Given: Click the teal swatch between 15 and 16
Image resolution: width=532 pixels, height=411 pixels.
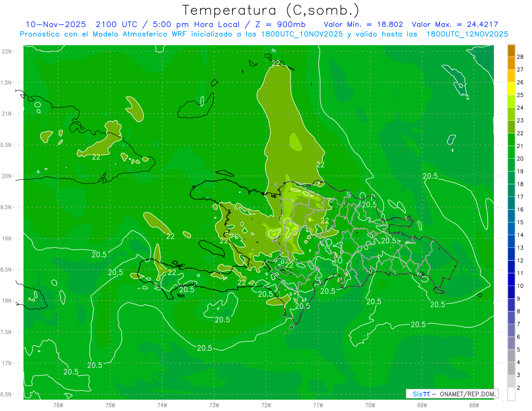Looking at the screenshot, I should point(511,216).
